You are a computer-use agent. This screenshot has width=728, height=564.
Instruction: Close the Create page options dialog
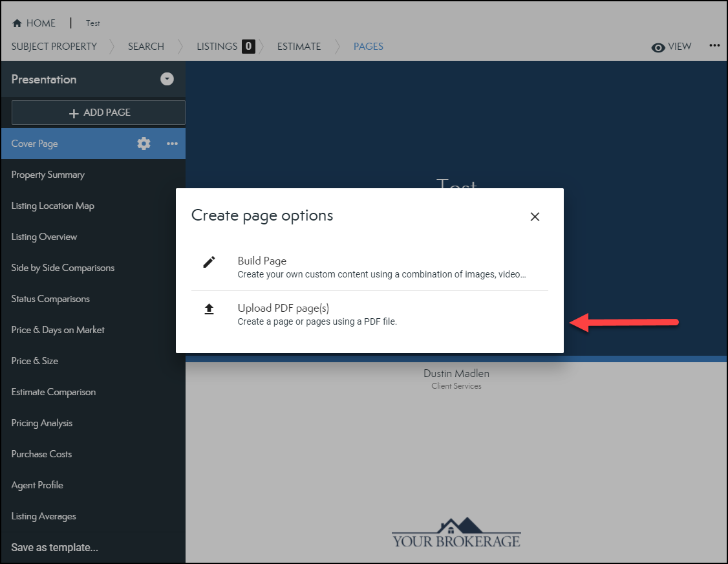[x=535, y=217]
